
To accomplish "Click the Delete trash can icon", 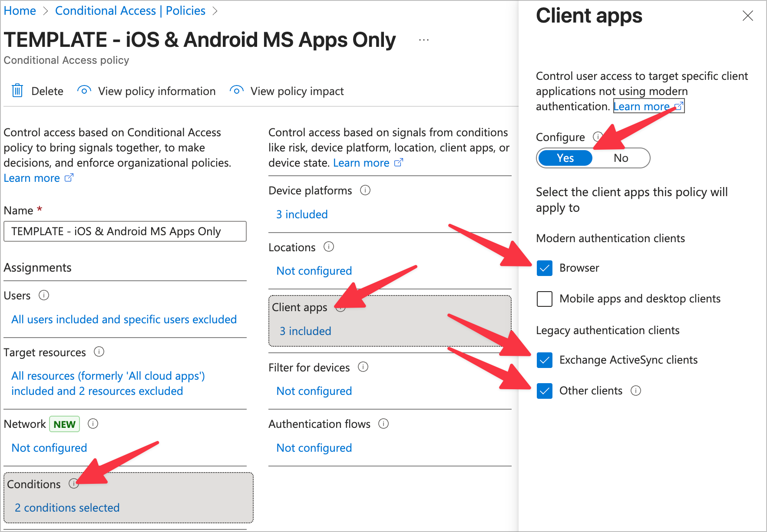I will click(17, 91).
